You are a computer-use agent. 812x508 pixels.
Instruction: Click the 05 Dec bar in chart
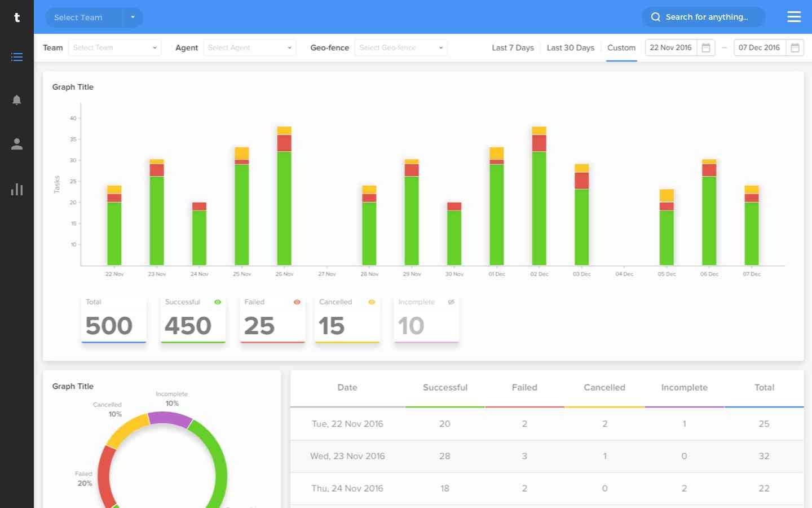(x=667, y=227)
